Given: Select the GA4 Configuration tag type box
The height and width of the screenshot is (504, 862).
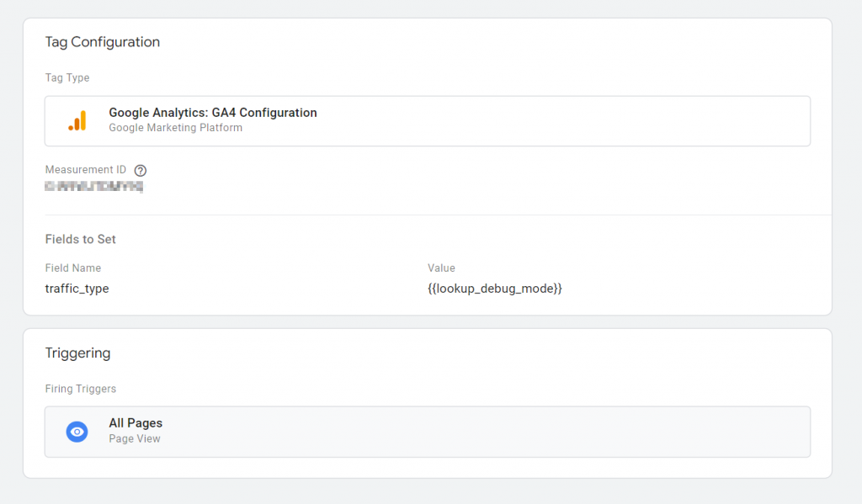Looking at the screenshot, I should [x=428, y=121].
